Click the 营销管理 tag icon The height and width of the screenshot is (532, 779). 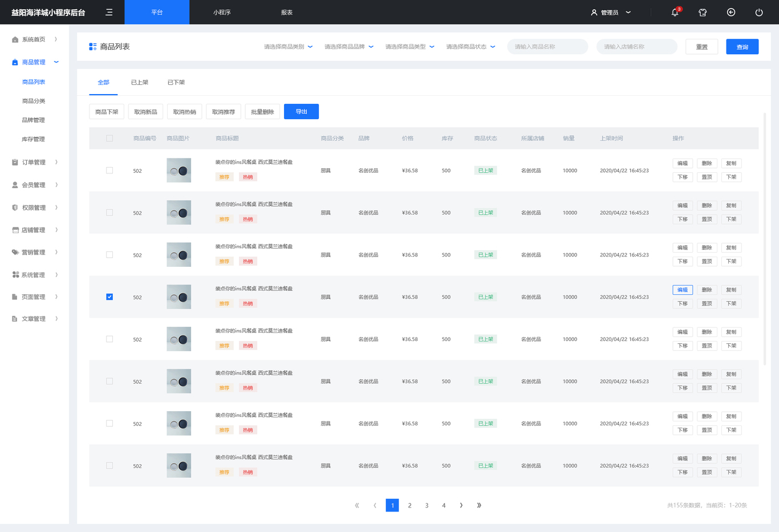(x=15, y=252)
